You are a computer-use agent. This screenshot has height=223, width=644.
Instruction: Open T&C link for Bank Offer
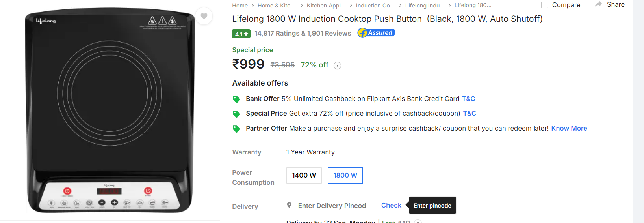click(x=469, y=99)
